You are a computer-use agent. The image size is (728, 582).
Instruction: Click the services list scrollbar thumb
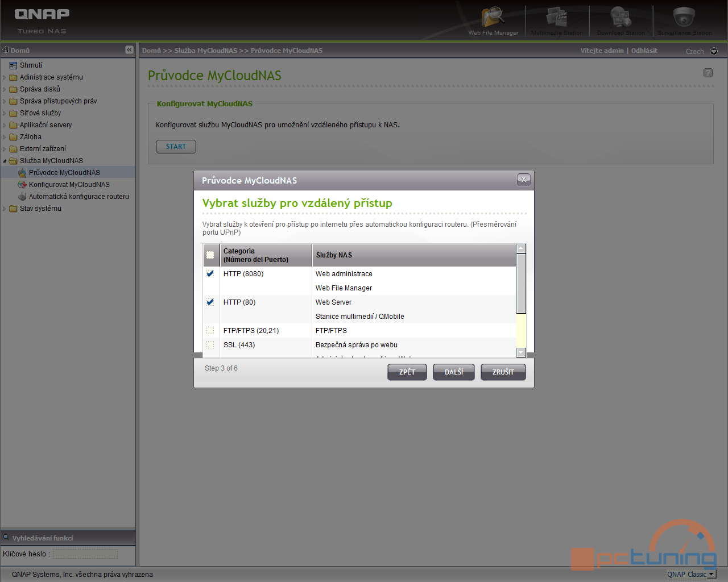(521, 283)
